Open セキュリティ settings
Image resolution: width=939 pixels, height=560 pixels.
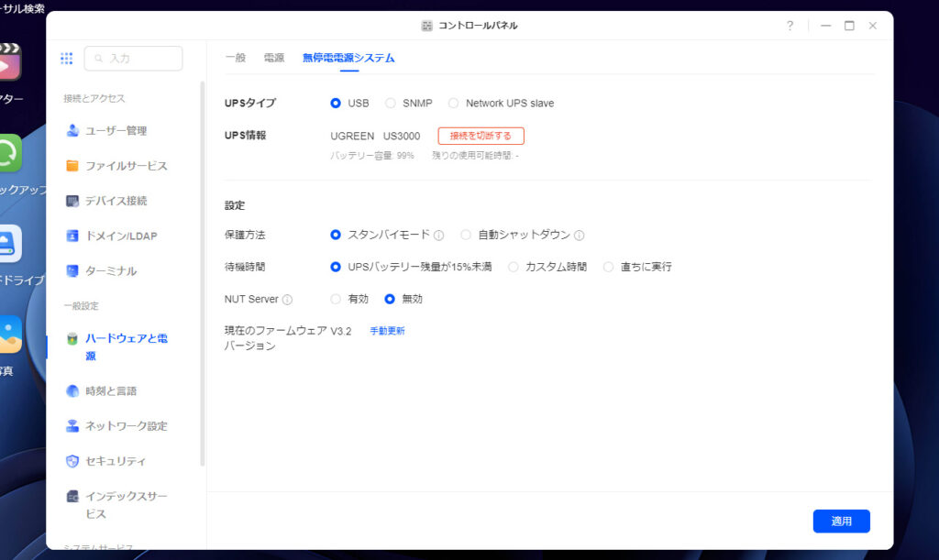pyautogui.click(x=115, y=461)
